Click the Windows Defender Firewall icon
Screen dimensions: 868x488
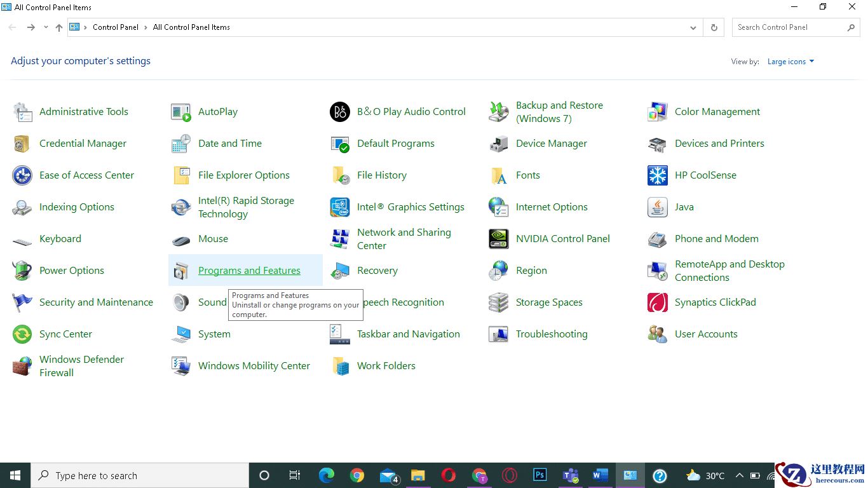[x=22, y=366]
